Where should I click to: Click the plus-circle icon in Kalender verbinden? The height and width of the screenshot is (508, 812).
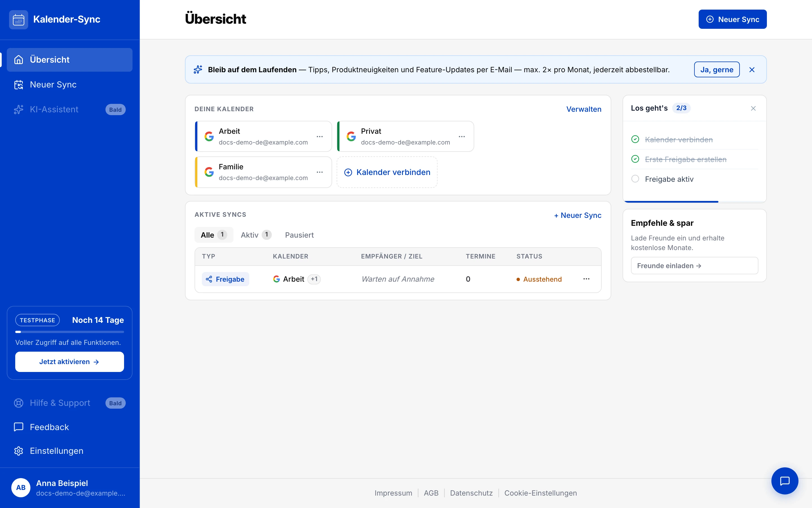click(348, 172)
